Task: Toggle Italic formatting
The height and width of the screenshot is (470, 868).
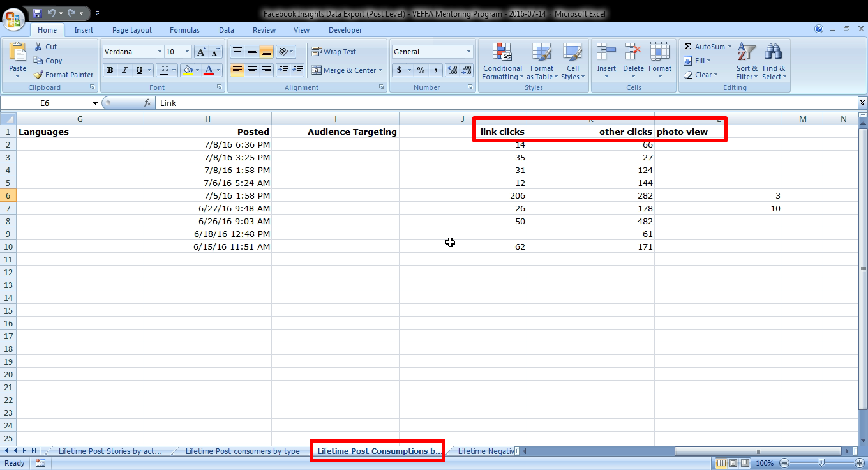Action: (x=124, y=70)
